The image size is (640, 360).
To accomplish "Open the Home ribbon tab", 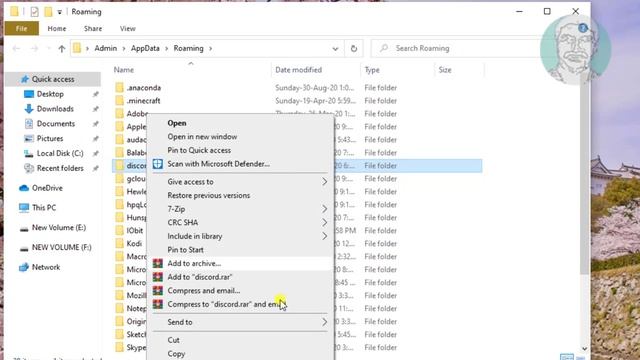I will (x=57, y=29).
